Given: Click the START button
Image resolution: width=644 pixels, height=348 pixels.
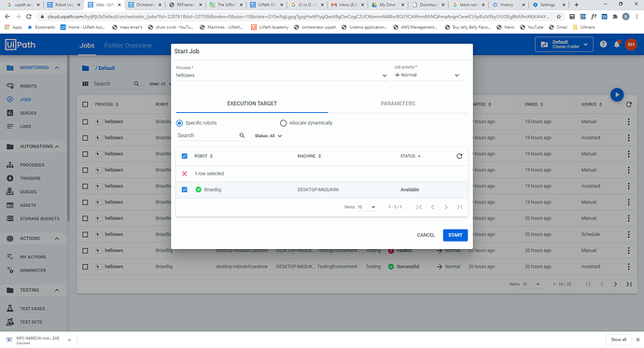Looking at the screenshot, I should [455, 235].
